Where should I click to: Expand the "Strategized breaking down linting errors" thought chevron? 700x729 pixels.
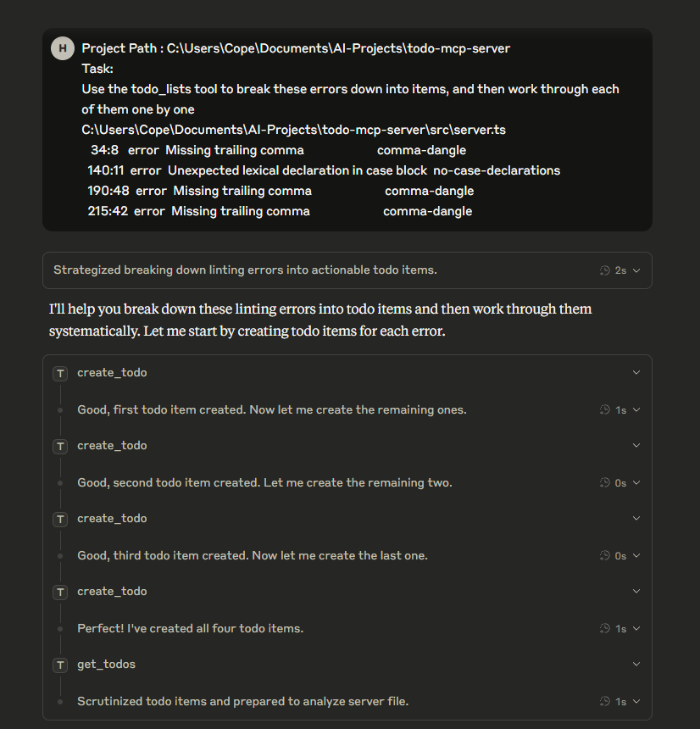coord(636,270)
